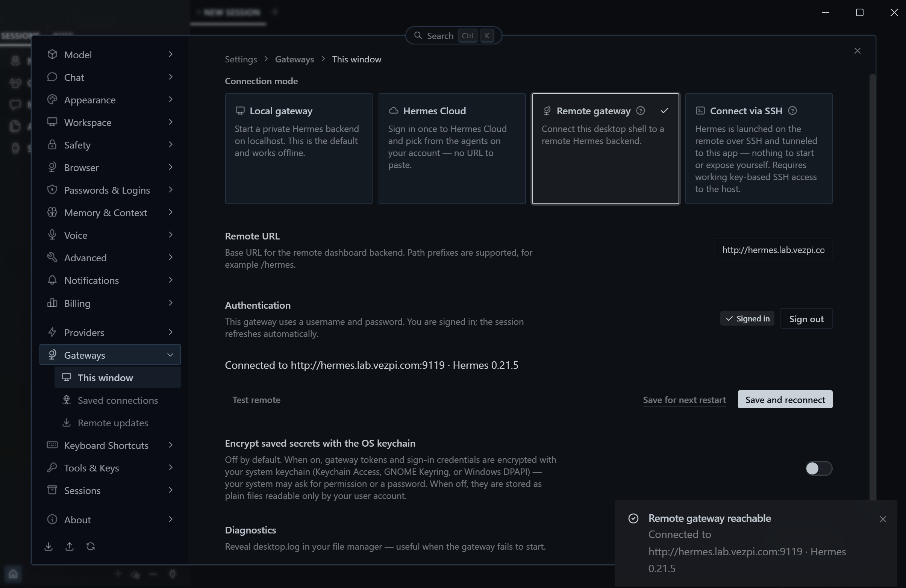Screen dimensions: 906x588
Task: Expand the Chat settings chevron
Action: coord(170,77)
